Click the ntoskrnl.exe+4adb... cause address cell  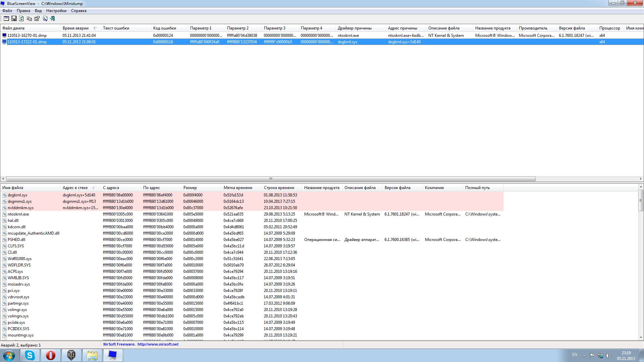[x=406, y=35]
